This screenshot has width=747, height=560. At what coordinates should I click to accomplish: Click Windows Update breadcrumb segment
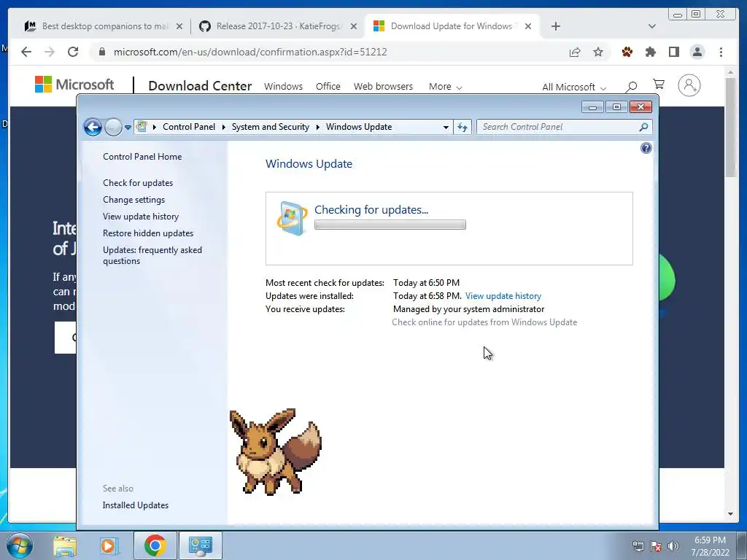[x=359, y=127]
